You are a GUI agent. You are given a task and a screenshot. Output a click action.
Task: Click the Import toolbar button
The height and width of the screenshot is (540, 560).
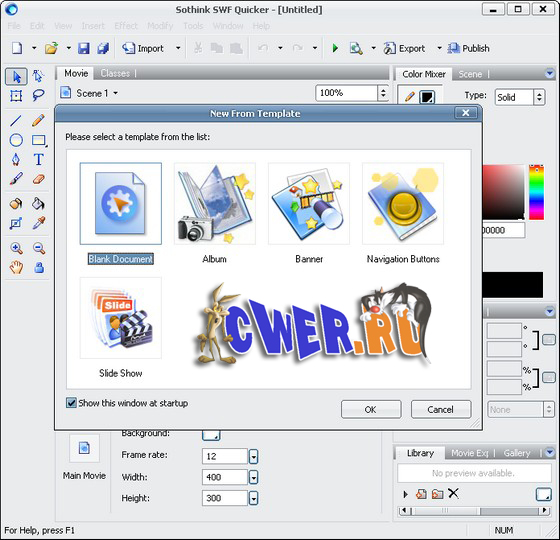(x=142, y=48)
